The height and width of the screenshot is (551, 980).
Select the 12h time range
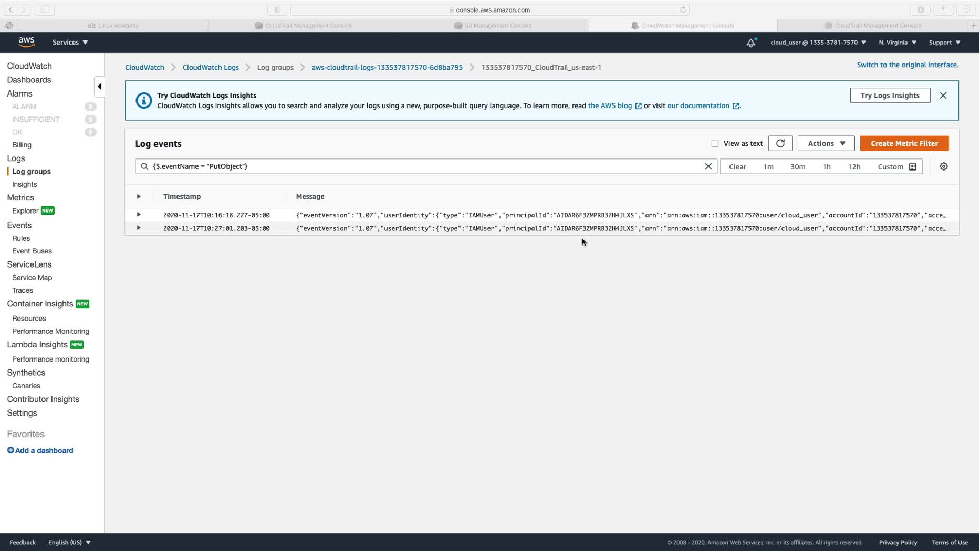coord(854,167)
